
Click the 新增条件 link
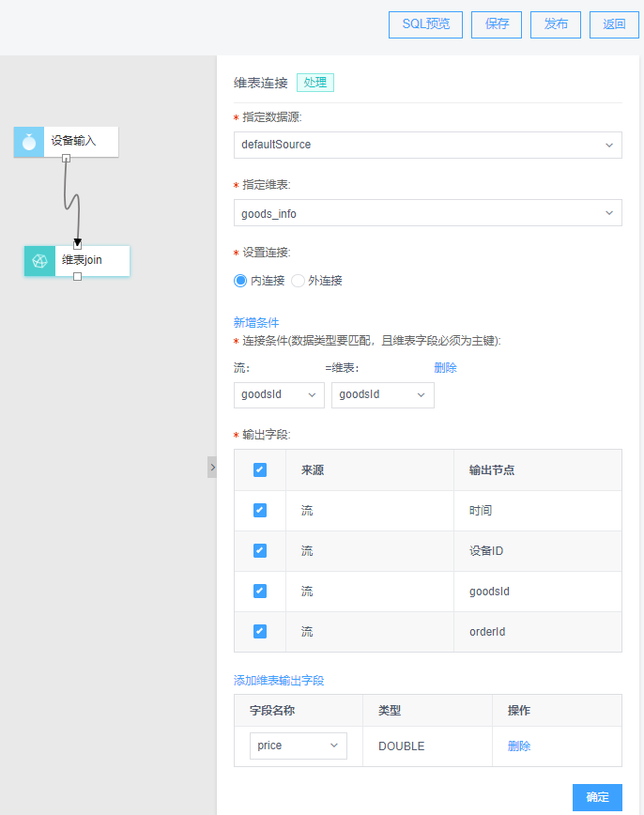coord(256,323)
